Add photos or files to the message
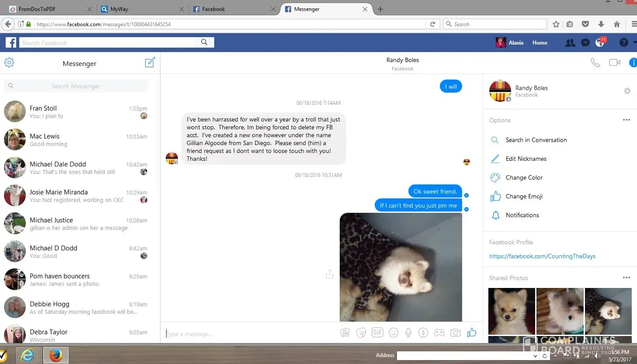637x364 pixels. tap(345, 333)
